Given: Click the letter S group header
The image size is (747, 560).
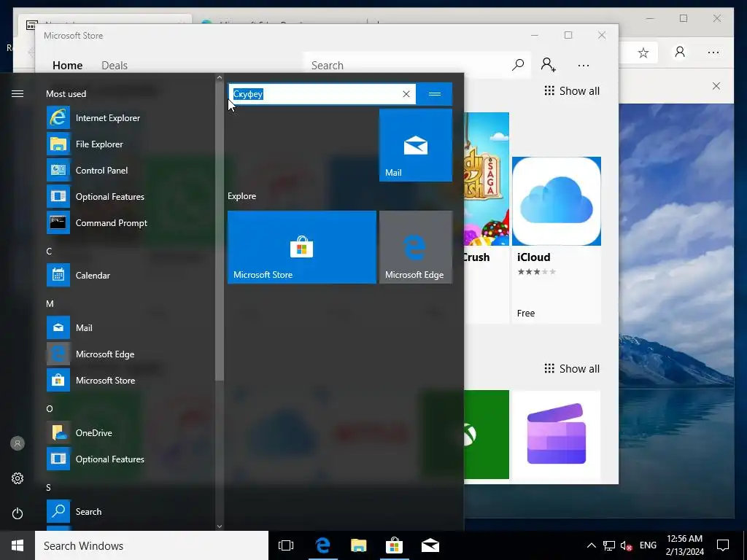Looking at the screenshot, I should pos(49,487).
